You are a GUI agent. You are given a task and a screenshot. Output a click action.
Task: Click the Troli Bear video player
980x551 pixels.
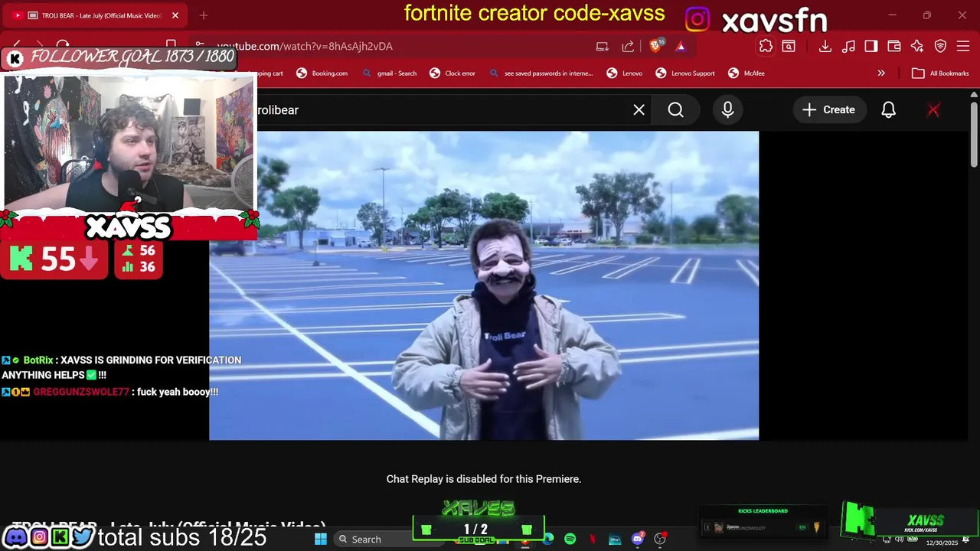pyautogui.click(x=484, y=285)
